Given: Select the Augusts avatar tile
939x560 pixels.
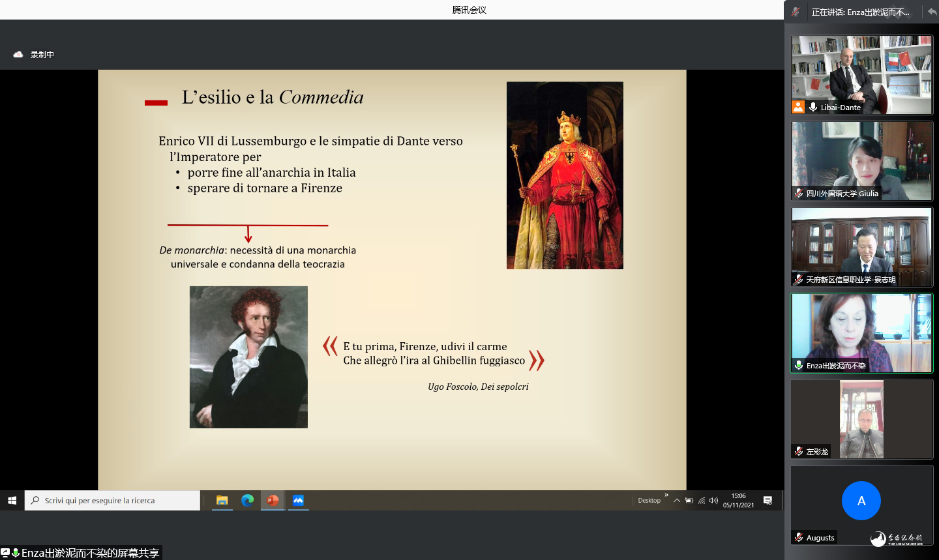Looking at the screenshot, I should click(x=861, y=501).
